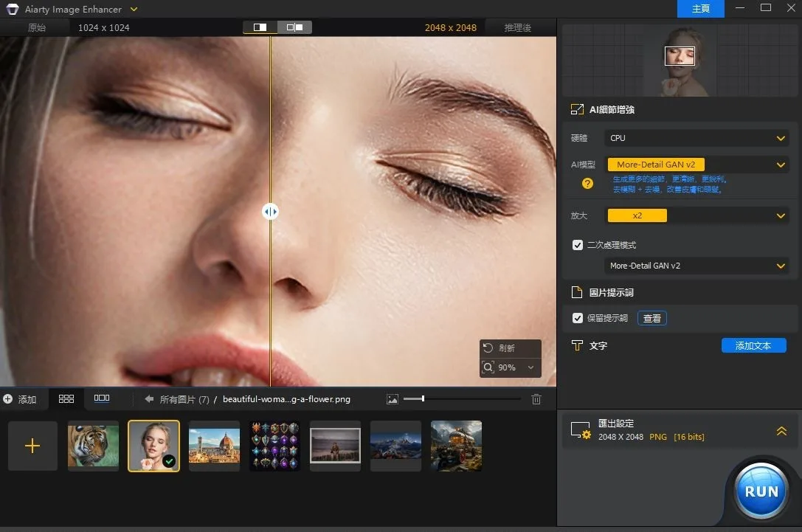Open the 硬體 CPU dropdown

click(x=696, y=138)
